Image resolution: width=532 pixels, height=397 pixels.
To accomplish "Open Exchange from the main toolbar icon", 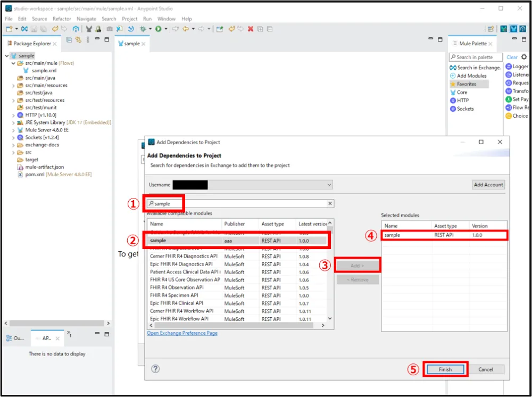I will point(24,29).
